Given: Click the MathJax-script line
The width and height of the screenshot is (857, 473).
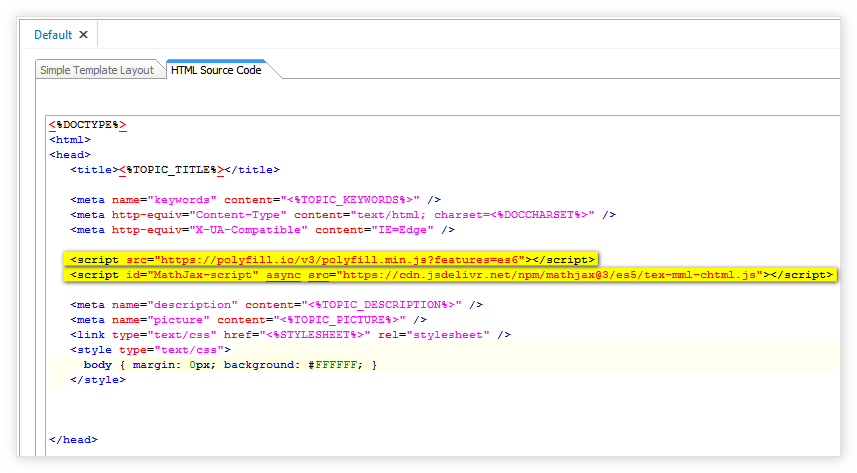Looking at the screenshot, I should (x=451, y=275).
